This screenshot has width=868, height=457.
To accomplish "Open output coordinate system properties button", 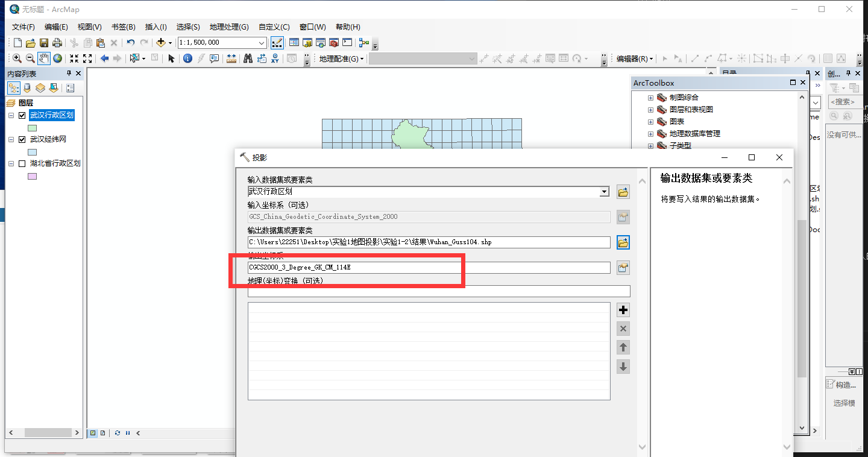I will coord(623,268).
